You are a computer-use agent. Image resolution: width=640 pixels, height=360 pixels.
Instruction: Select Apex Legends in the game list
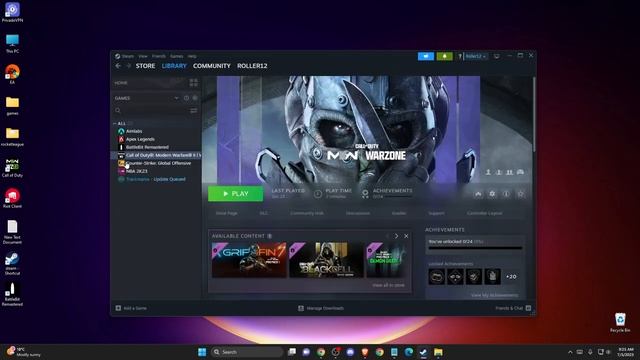[x=140, y=139]
